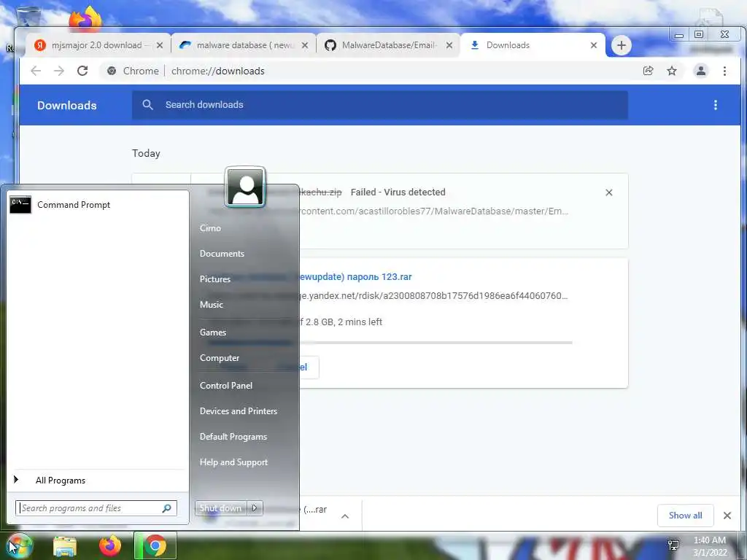Click Show all downloads button
The width and height of the screenshot is (747, 560).
pyautogui.click(x=685, y=516)
